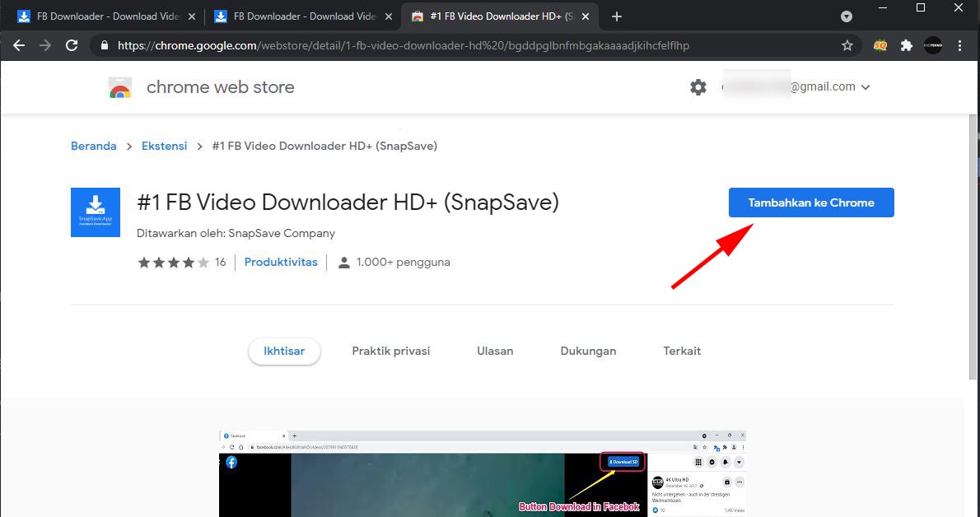Click the round profile avatar in toolbar

point(932,45)
